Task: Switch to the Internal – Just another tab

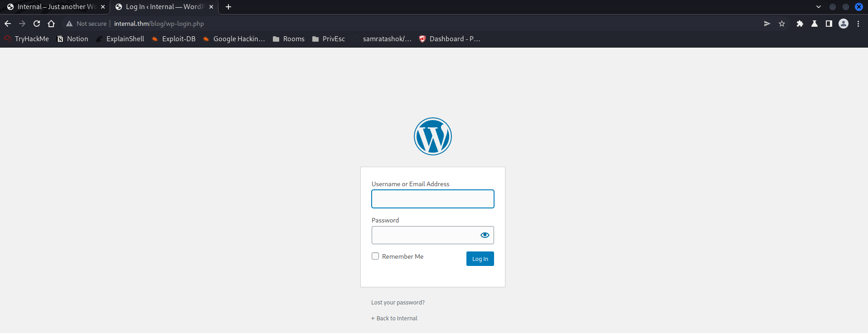Action: [x=54, y=7]
